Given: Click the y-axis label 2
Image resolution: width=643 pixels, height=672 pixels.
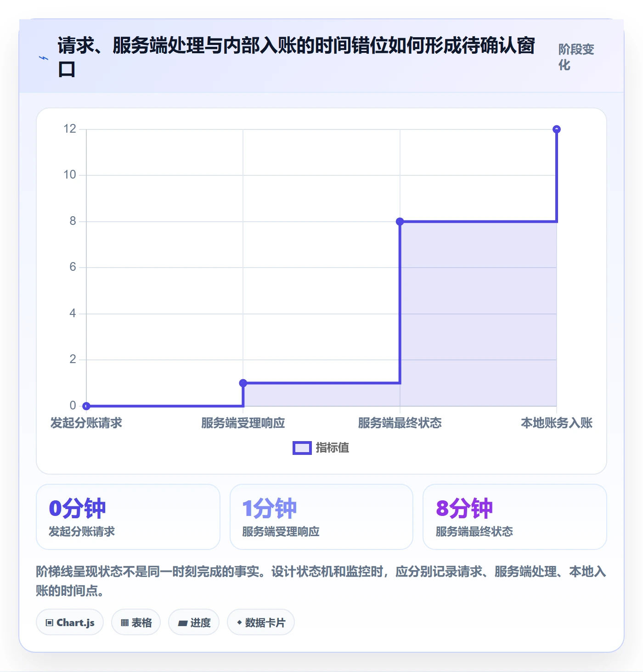Looking at the screenshot, I should [x=73, y=359].
